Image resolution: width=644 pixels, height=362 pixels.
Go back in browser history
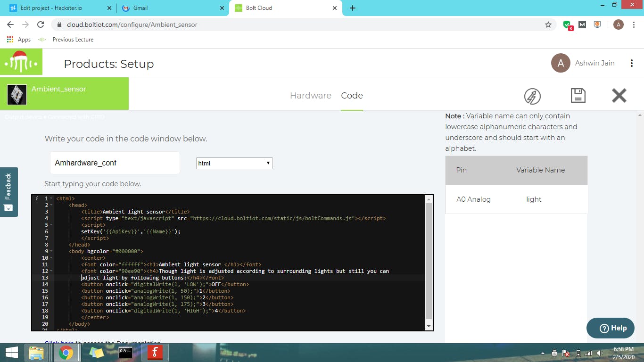pyautogui.click(x=10, y=25)
